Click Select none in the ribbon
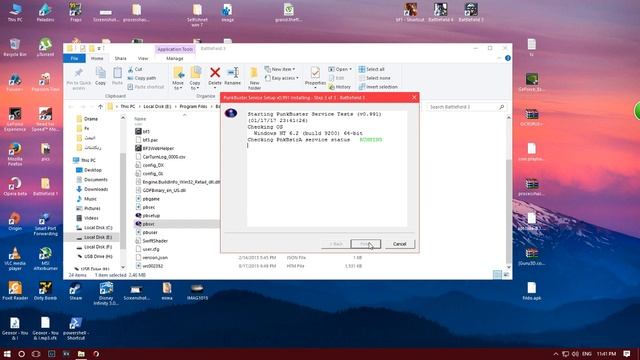 pos(374,78)
